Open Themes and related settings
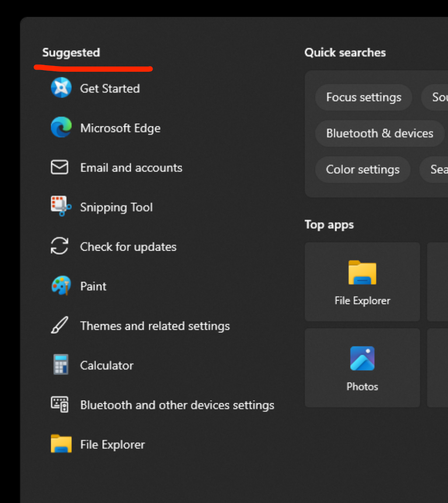The image size is (448, 503). 155,326
